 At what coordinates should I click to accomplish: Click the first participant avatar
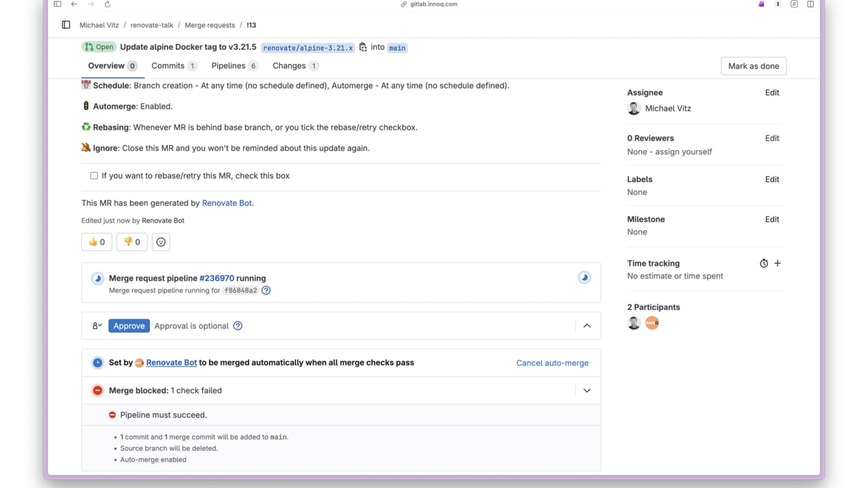[634, 323]
